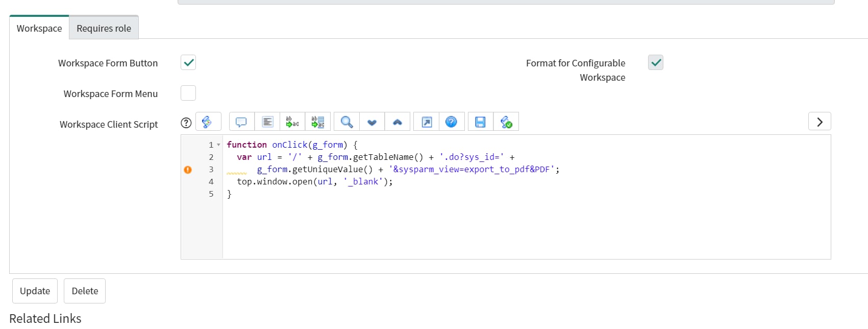
Task: Find previous match with up arrow
Action: (x=398, y=122)
